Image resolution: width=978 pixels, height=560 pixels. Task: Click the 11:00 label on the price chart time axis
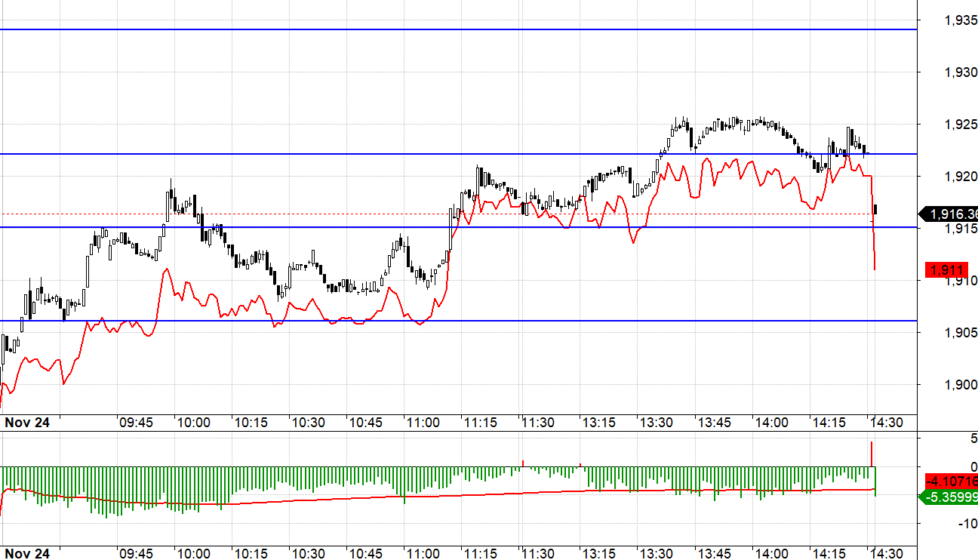pos(423,423)
